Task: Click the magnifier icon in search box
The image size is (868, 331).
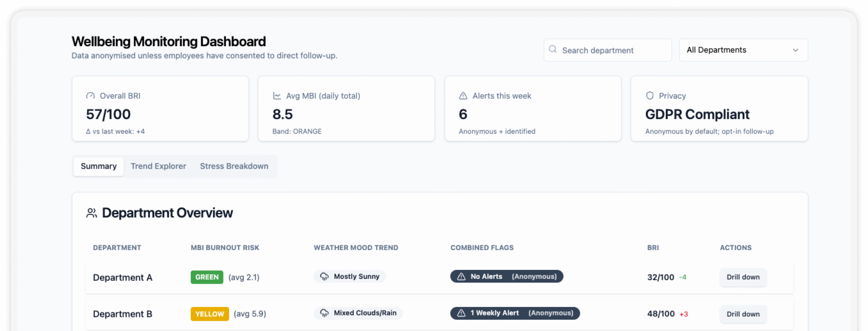Action: (x=553, y=49)
